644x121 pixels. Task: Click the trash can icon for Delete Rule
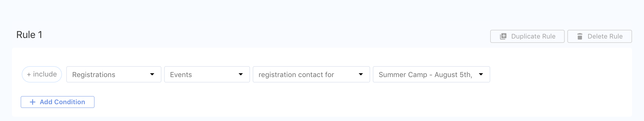click(580, 36)
